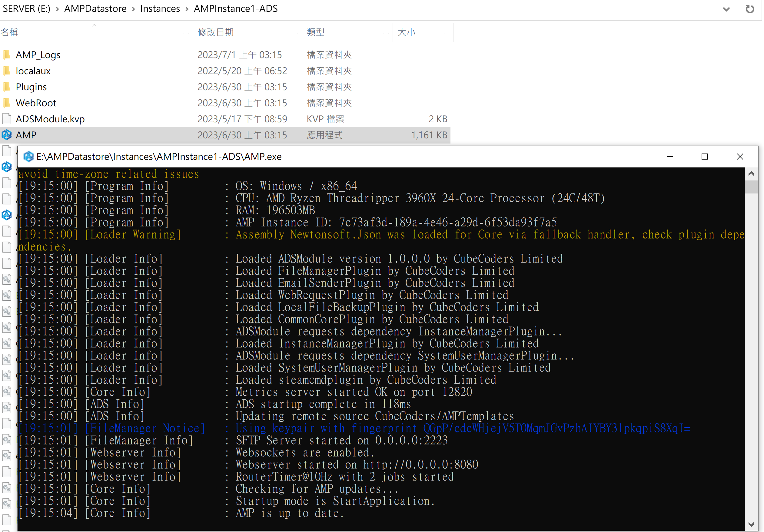Click the Metrics server started OK line
The image size is (764, 532).
tap(245, 392)
